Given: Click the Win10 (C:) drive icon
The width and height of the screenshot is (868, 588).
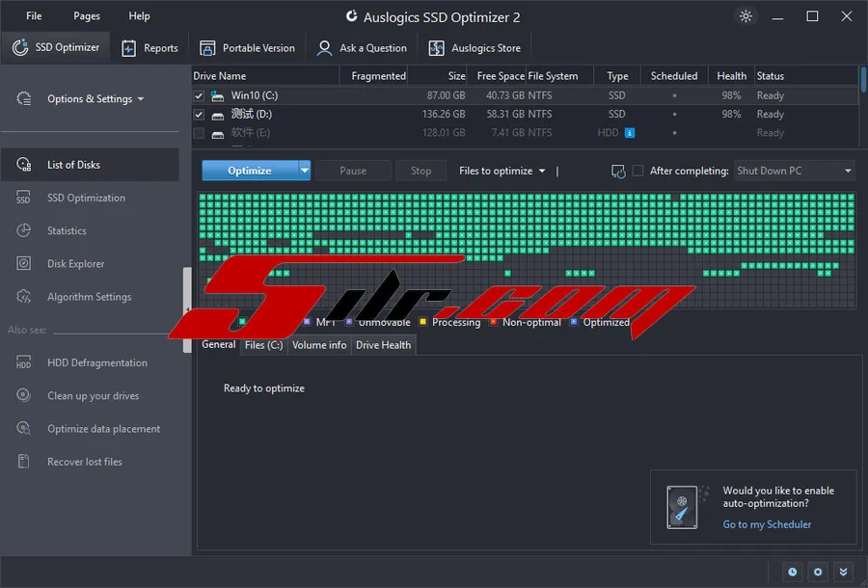Looking at the screenshot, I should pyautogui.click(x=218, y=96).
